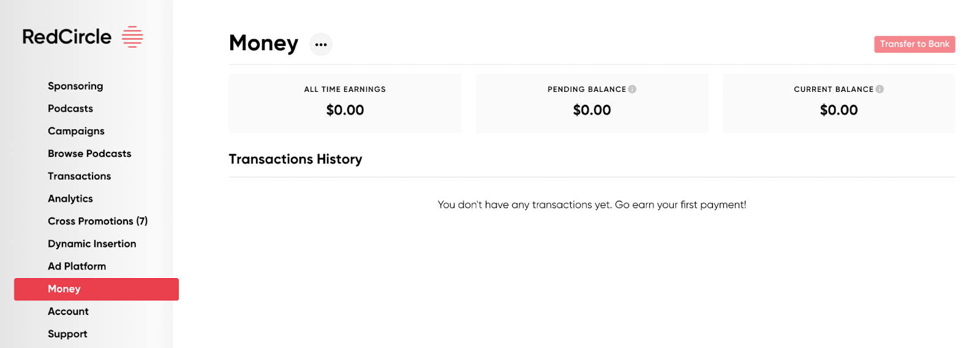This screenshot has width=980, height=348.
Task: Open Cross Promotions (7) page
Action: tap(97, 221)
